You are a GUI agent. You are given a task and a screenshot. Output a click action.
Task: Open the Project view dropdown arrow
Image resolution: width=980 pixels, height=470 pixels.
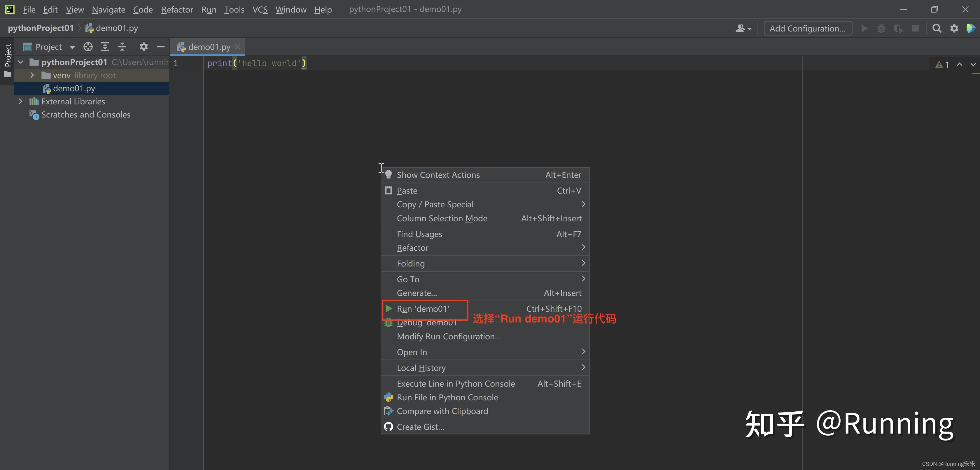click(x=72, y=47)
